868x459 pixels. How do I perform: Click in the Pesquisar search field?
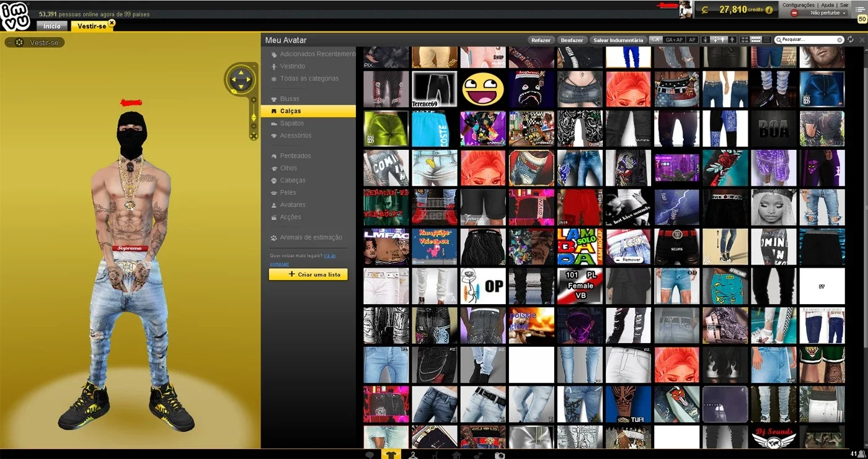[808, 40]
